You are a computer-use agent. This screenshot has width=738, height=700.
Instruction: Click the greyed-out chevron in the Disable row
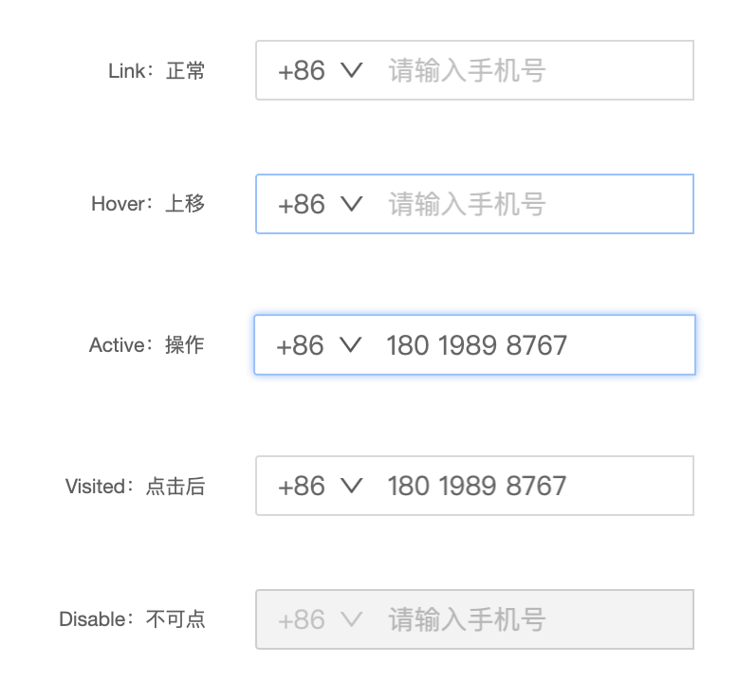pyautogui.click(x=351, y=619)
